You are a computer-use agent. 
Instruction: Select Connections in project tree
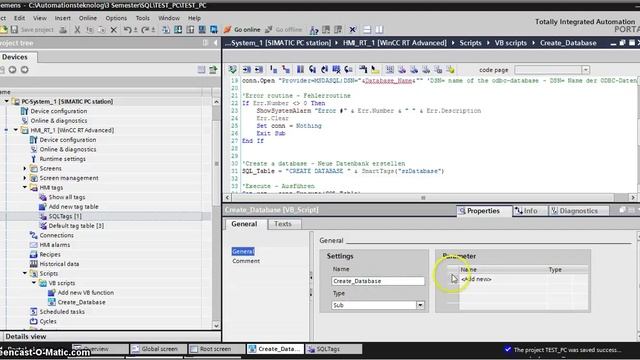(56, 235)
